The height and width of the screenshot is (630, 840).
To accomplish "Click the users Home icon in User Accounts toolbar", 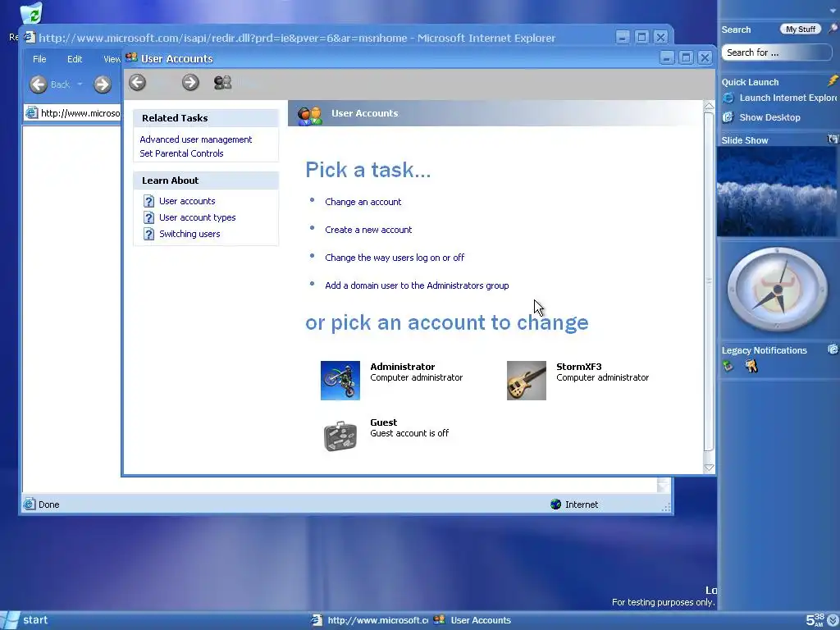I will (x=222, y=83).
